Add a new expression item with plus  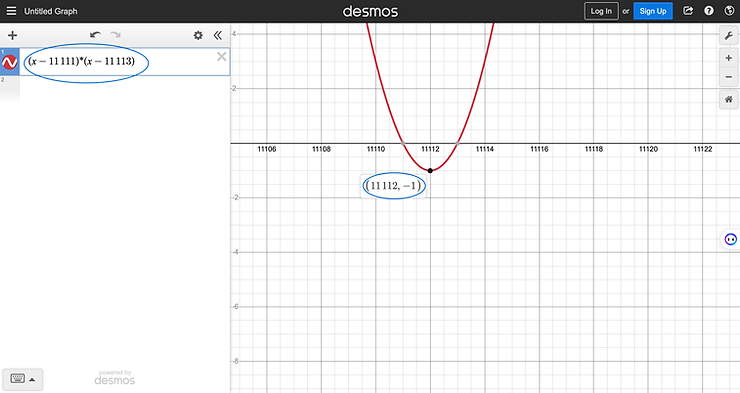click(13, 35)
